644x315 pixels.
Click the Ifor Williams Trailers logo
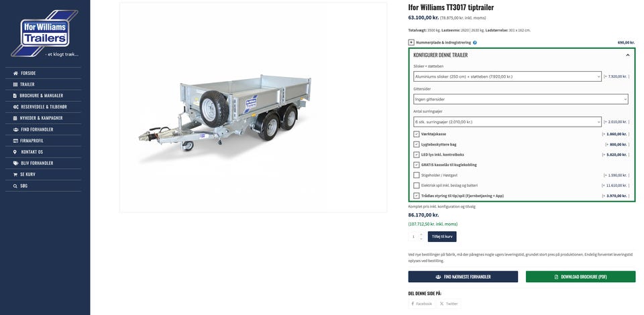[45, 33]
